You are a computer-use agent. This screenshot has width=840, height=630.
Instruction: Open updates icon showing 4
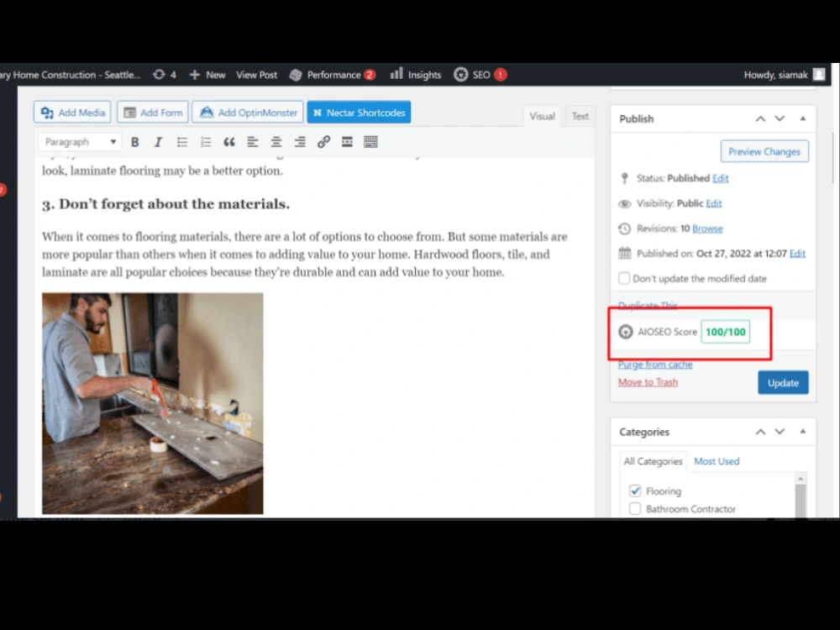click(165, 75)
